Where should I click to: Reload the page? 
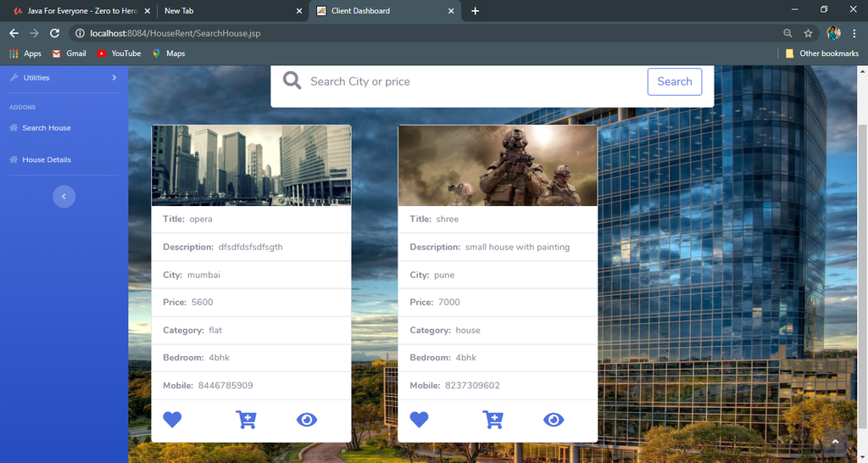point(54,33)
